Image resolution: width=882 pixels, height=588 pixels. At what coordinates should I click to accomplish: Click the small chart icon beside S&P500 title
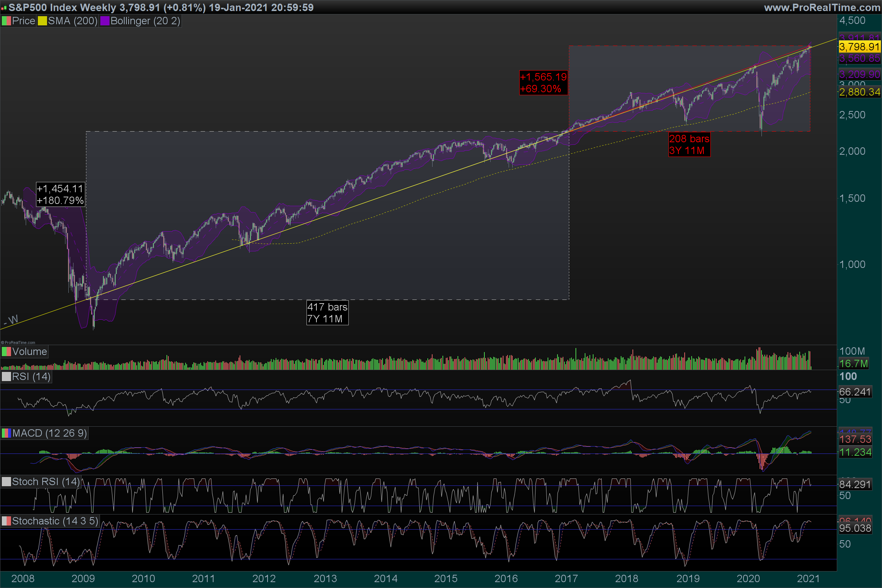pyautogui.click(x=4, y=8)
